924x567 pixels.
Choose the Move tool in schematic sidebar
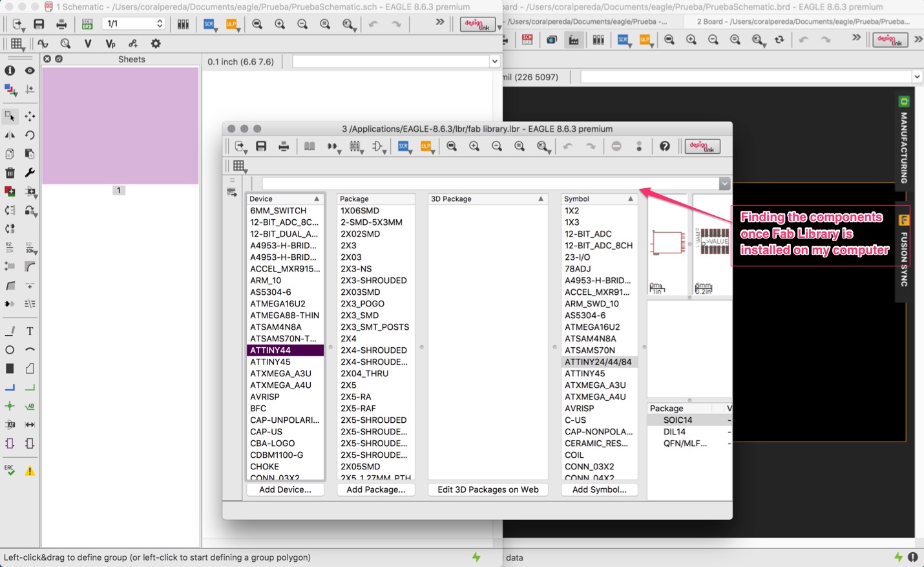tap(30, 116)
